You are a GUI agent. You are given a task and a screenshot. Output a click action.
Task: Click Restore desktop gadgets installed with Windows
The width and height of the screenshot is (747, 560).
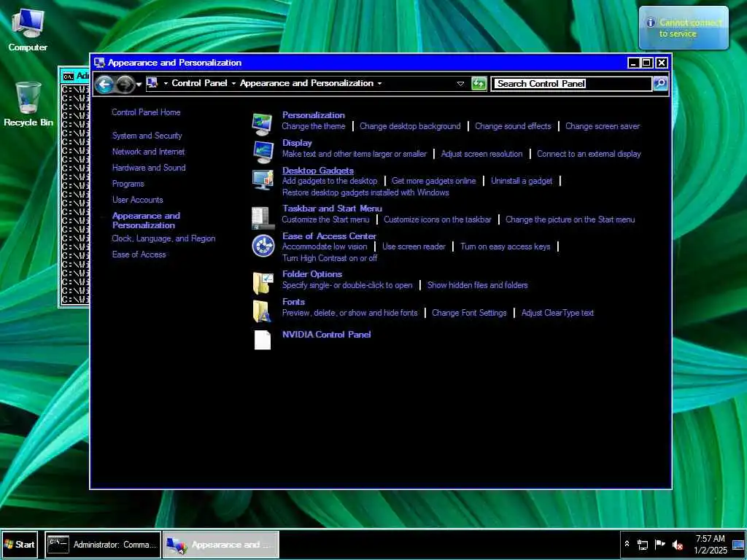[365, 192]
